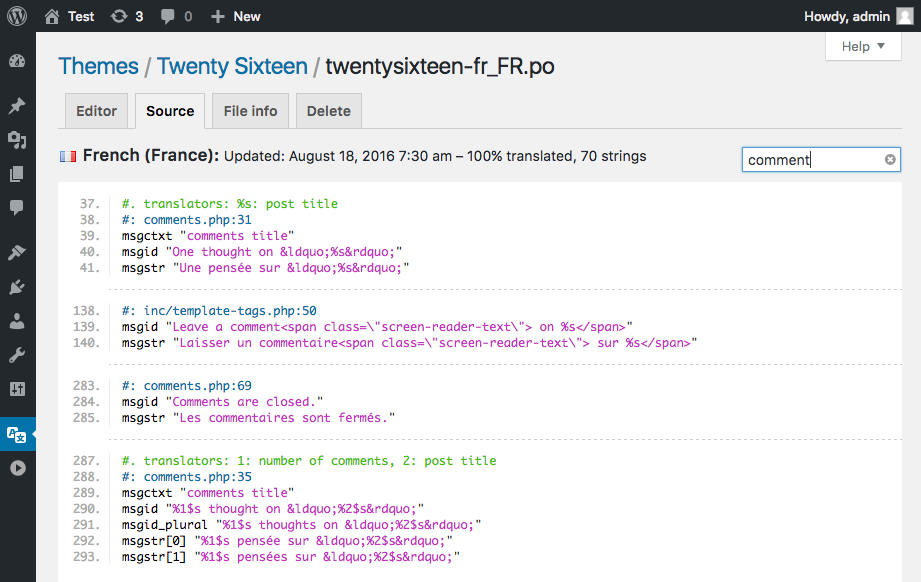Open the File info tab

pos(249,111)
